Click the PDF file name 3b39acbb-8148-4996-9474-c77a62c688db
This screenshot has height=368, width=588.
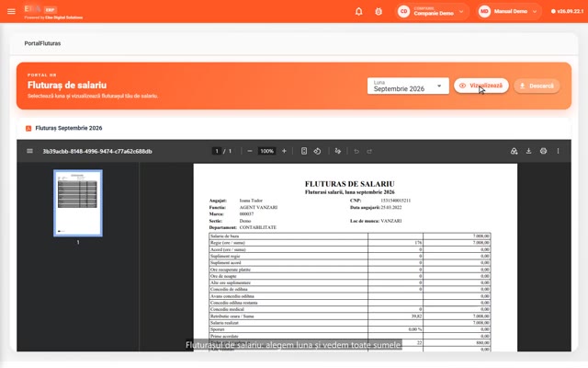point(97,151)
